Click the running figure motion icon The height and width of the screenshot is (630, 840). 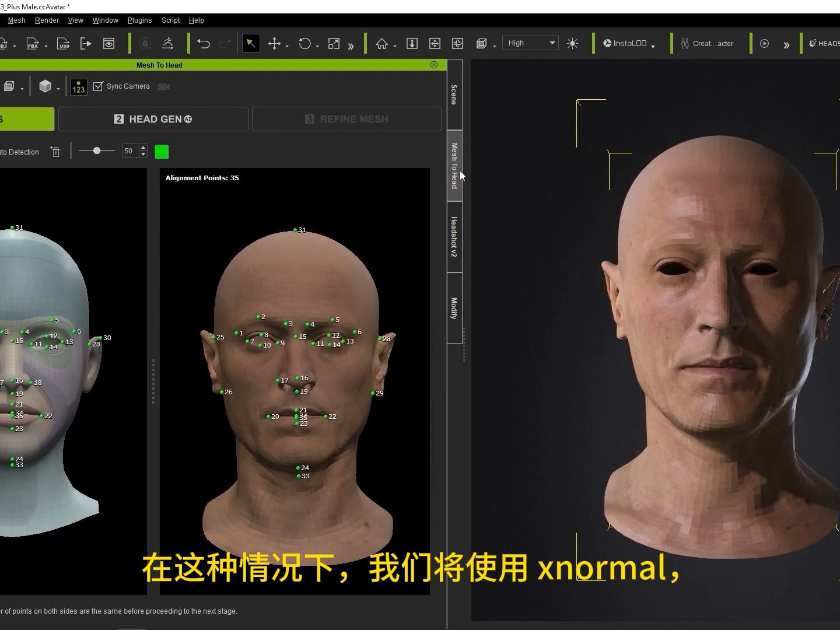[x=167, y=44]
